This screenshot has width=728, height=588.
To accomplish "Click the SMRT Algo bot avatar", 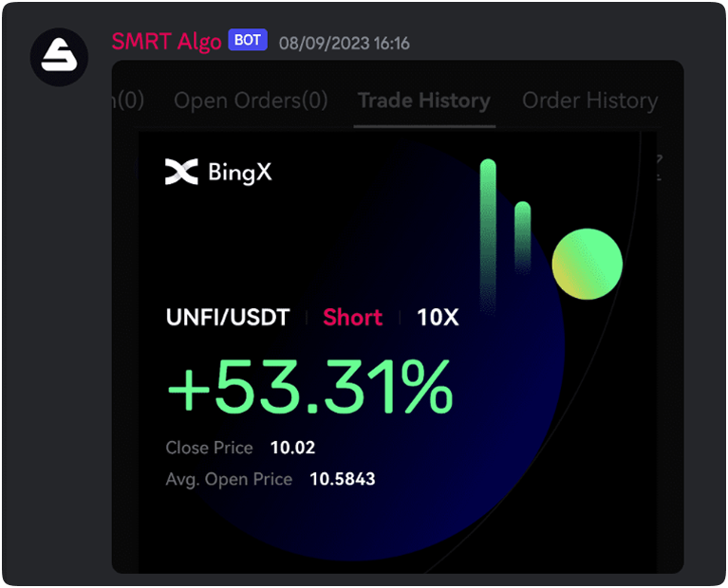I will click(59, 57).
